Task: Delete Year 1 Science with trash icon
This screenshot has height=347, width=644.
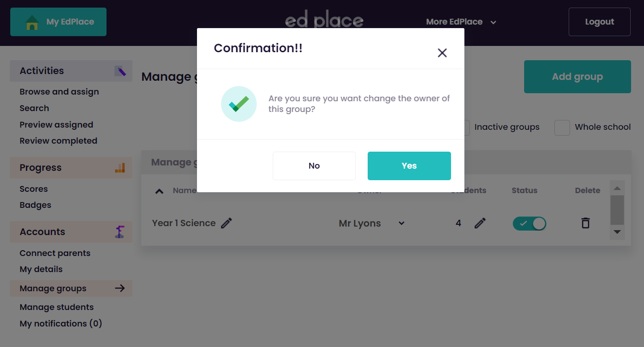Action: tap(586, 223)
